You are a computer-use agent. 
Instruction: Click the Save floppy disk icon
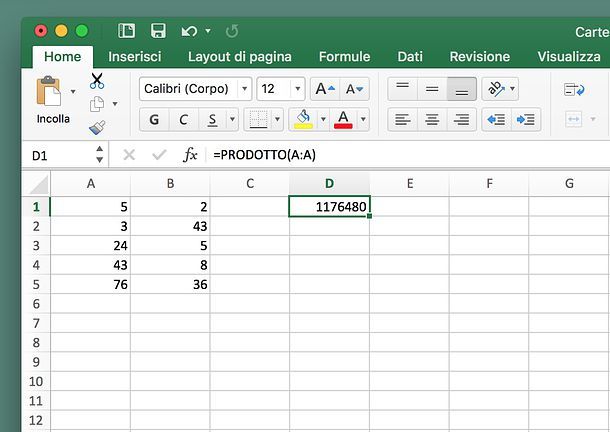tap(158, 31)
